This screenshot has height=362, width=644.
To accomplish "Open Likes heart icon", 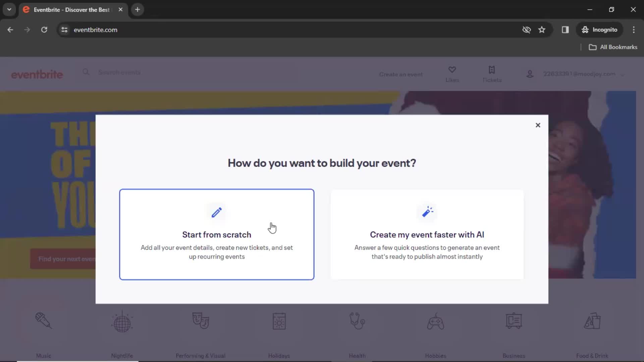I will click(452, 70).
